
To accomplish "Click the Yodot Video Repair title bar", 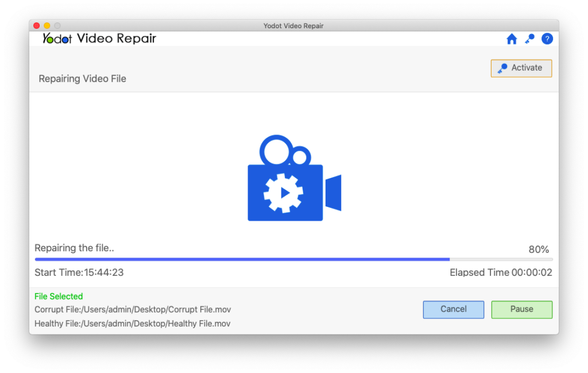I will [293, 26].
